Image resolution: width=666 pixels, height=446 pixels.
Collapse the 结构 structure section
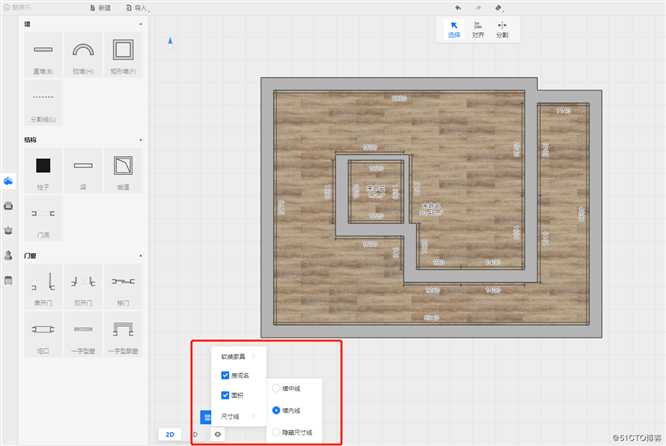141,140
